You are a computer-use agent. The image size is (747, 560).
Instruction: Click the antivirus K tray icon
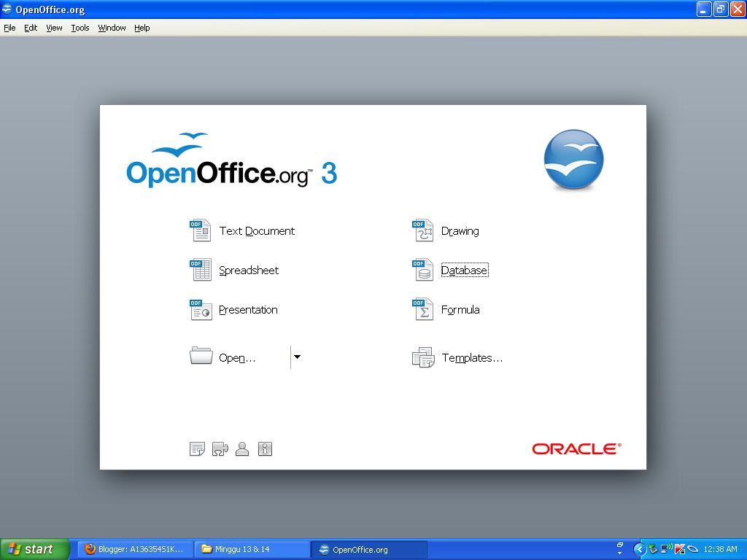(680, 549)
